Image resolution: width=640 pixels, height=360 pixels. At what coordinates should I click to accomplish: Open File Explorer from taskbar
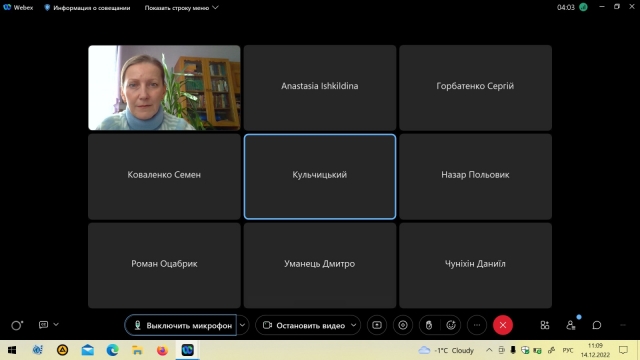click(137, 350)
